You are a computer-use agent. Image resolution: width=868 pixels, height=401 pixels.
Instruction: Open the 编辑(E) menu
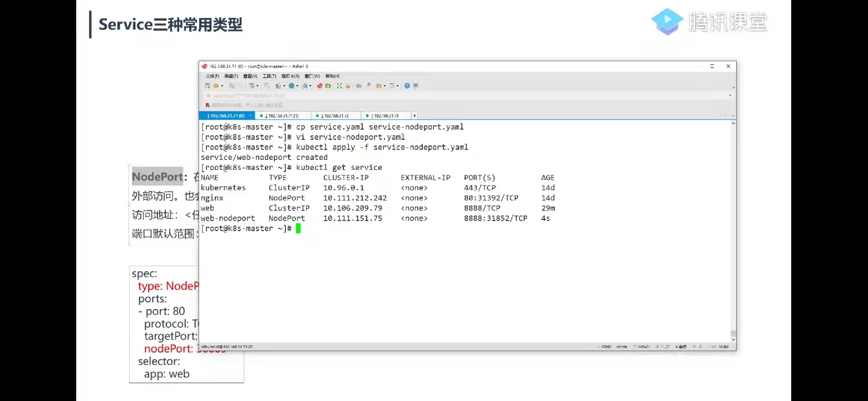point(231,76)
